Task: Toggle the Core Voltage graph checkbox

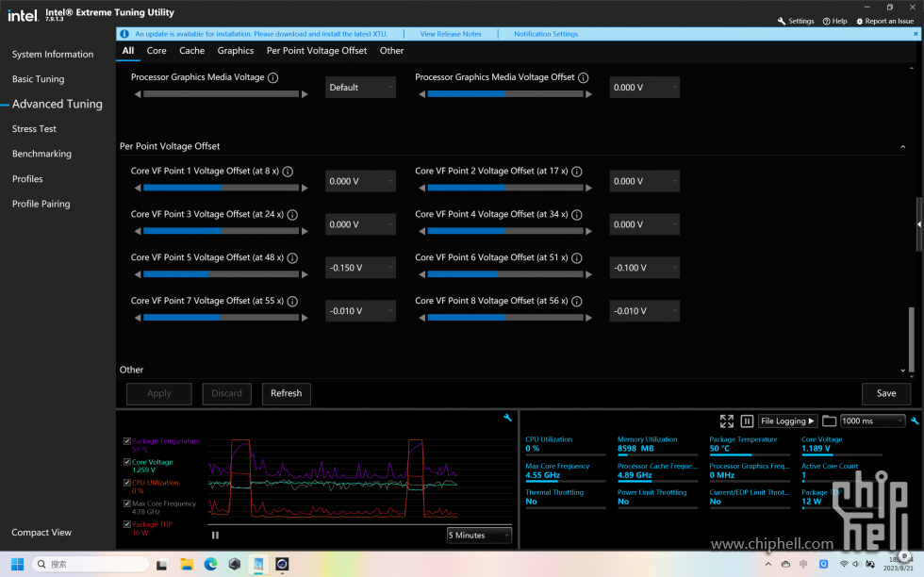Action: [x=126, y=462]
